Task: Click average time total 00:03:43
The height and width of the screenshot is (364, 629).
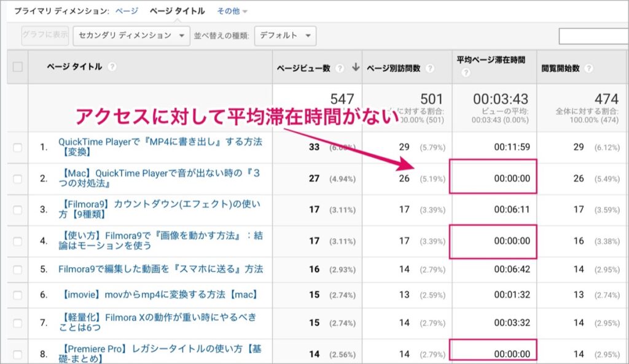Action: point(501,99)
